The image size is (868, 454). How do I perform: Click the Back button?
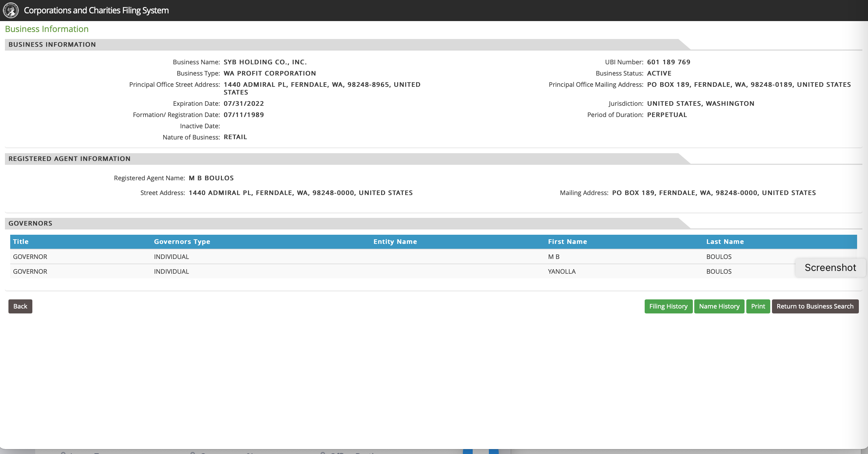pyautogui.click(x=20, y=306)
